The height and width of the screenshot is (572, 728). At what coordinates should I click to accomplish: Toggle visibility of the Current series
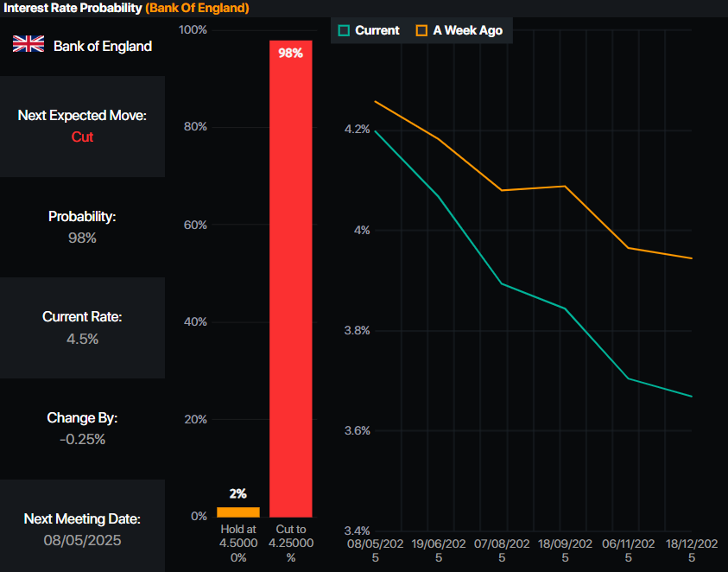[x=371, y=29]
